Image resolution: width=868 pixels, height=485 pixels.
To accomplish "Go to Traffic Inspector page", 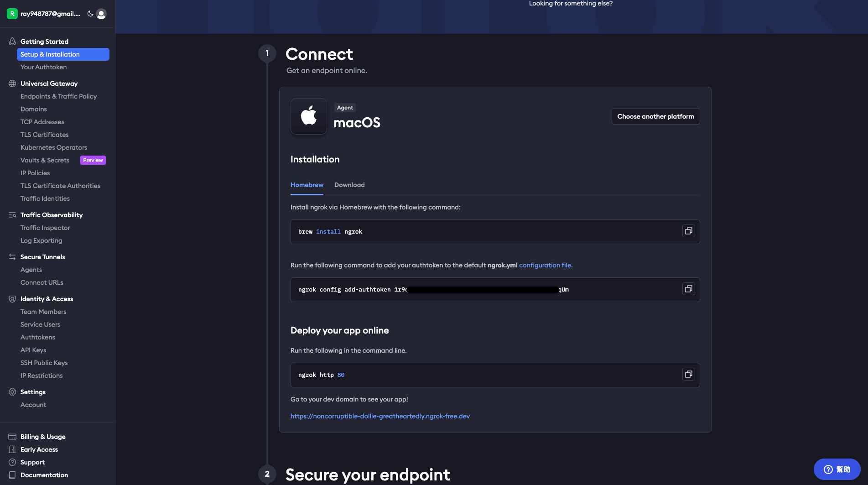I will [x=45, y=228].
